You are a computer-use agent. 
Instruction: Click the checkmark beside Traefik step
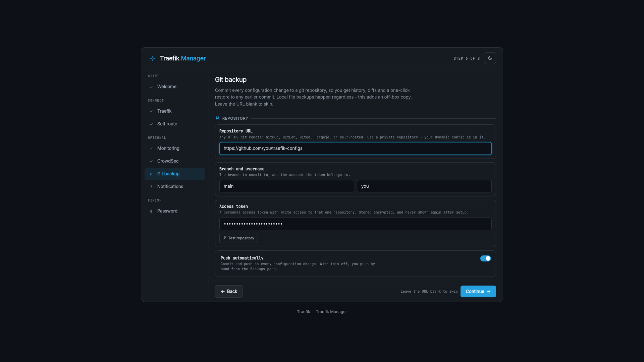click(x=151, y=111)
